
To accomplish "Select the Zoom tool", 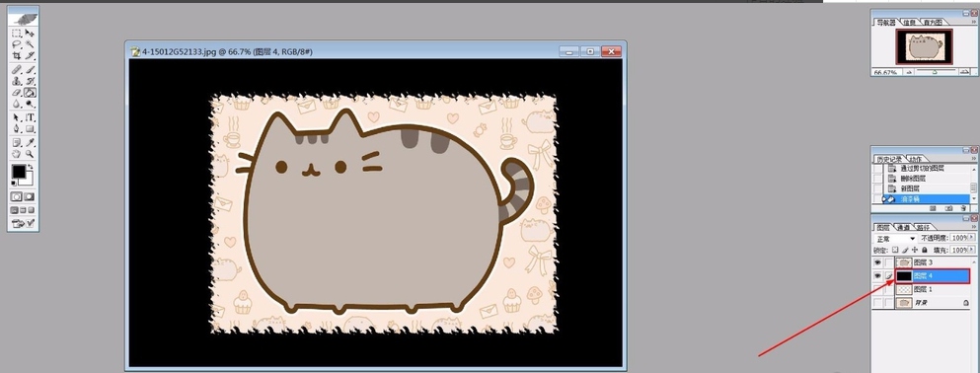I will 30,154.
